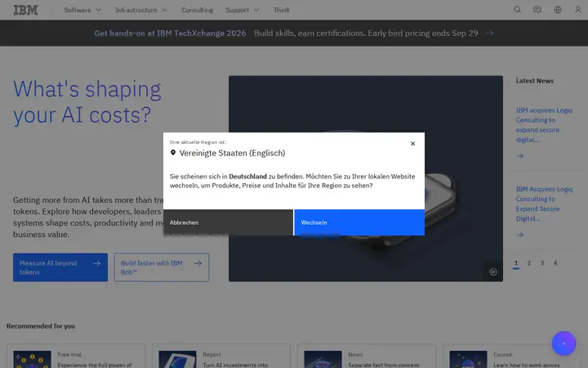Click arrow icon at end of TechXchange banner
Image resolution: width=588 pixels, height=368 pixels.
tap(489, 33)
